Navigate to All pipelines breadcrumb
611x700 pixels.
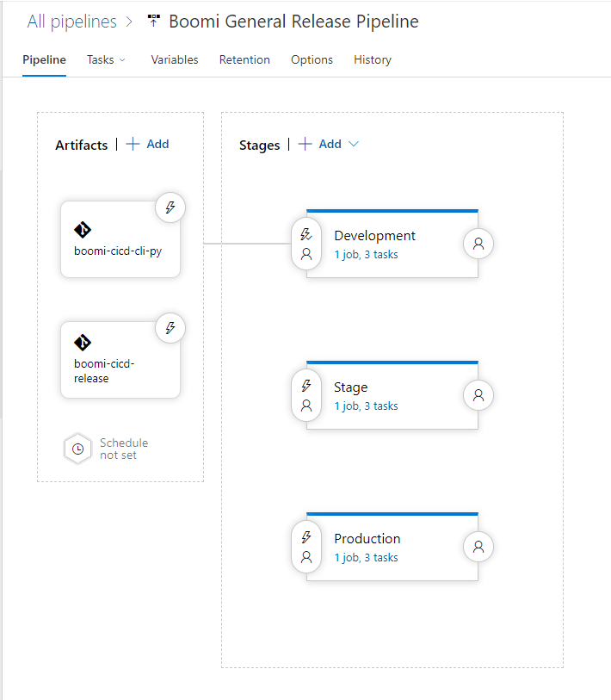pyautogui.click(x=71, y=22)
